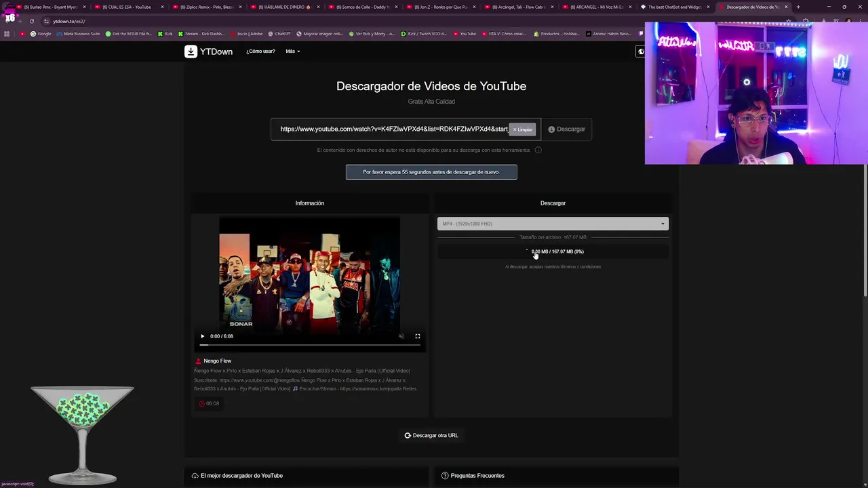The height and width of the screenshot is (488, 868).
Task: Click 'El mejor descargador de YouTube' heading
Action: coord(241,476)
